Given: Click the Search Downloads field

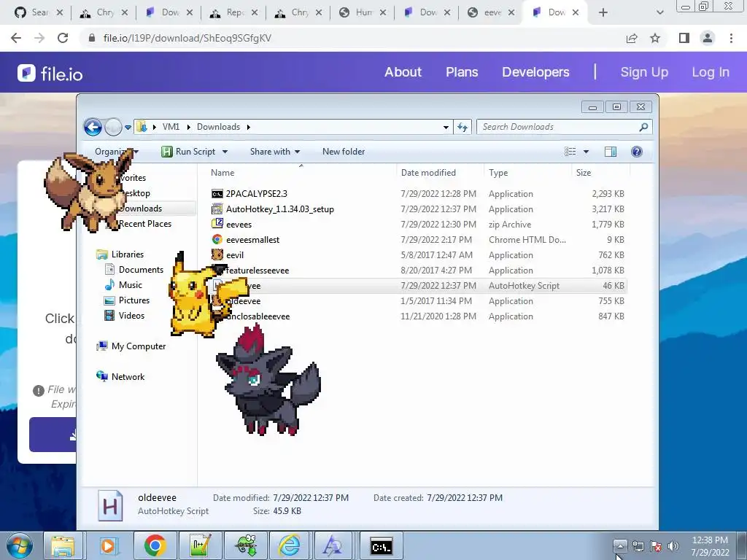Looking at the screenshot, I should (564, 127).
